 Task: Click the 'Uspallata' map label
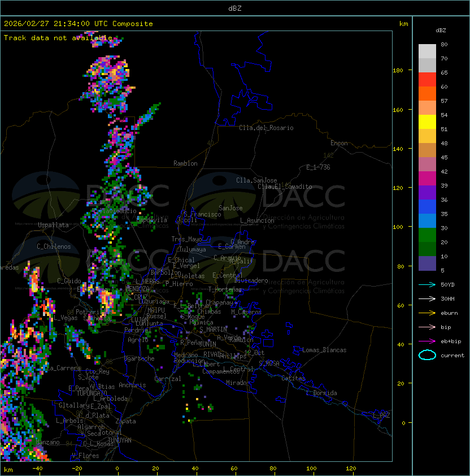53,225
